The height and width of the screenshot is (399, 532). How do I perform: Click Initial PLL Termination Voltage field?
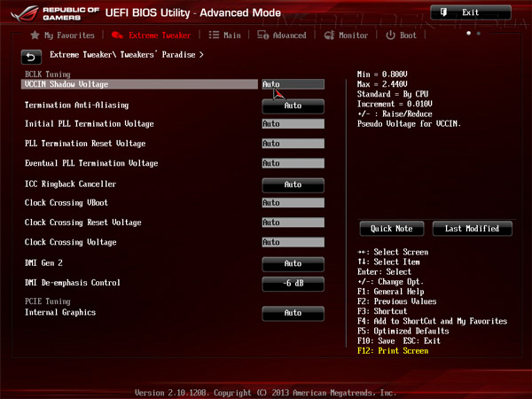(293, 124)
